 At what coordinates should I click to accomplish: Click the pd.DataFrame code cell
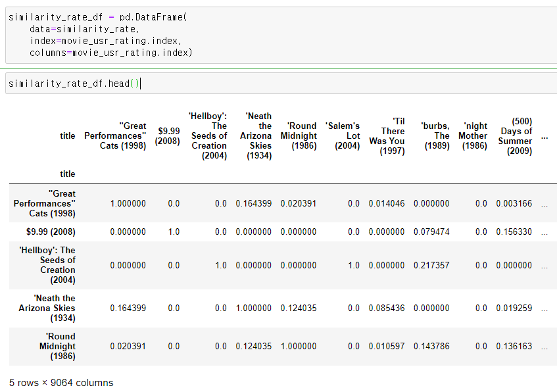(281, 35)
